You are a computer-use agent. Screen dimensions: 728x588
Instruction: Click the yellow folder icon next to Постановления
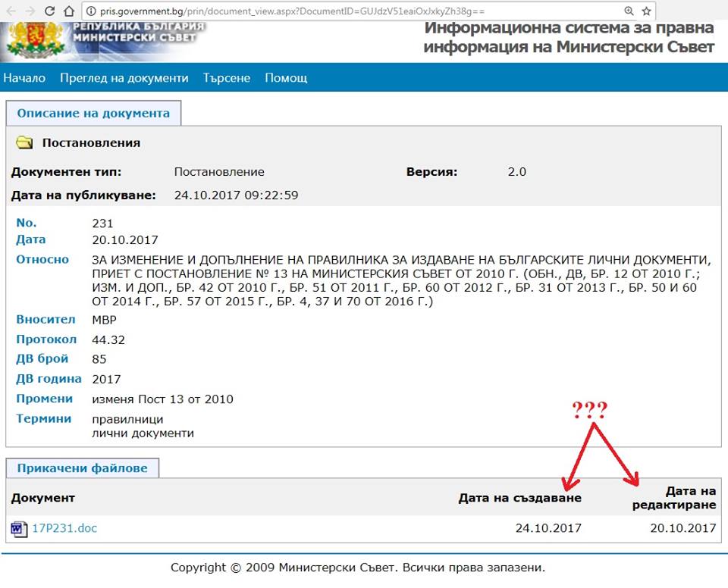[24, 142]
